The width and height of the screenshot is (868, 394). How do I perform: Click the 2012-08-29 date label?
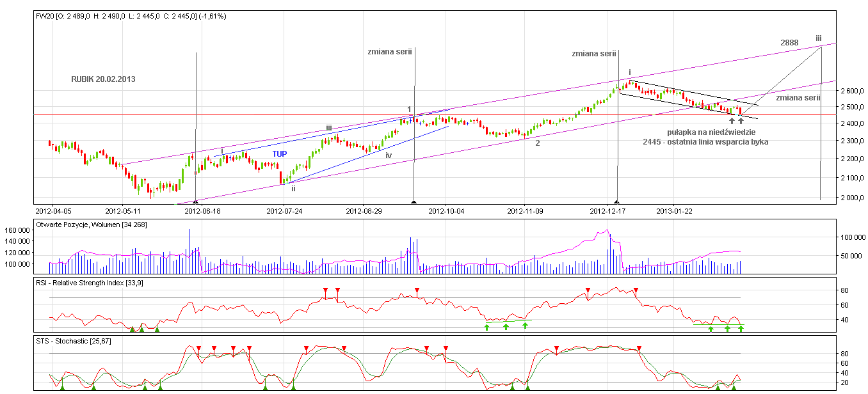[364, 210]
